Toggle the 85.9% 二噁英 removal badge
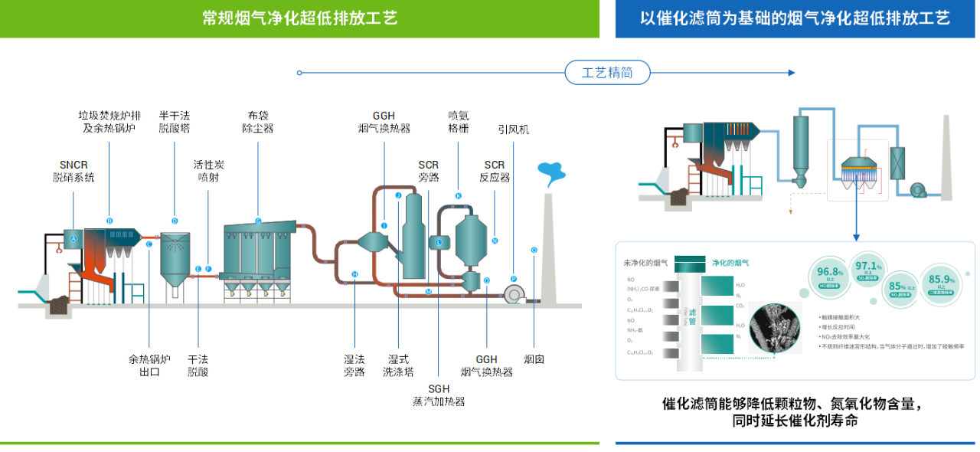 click(941, 285)
